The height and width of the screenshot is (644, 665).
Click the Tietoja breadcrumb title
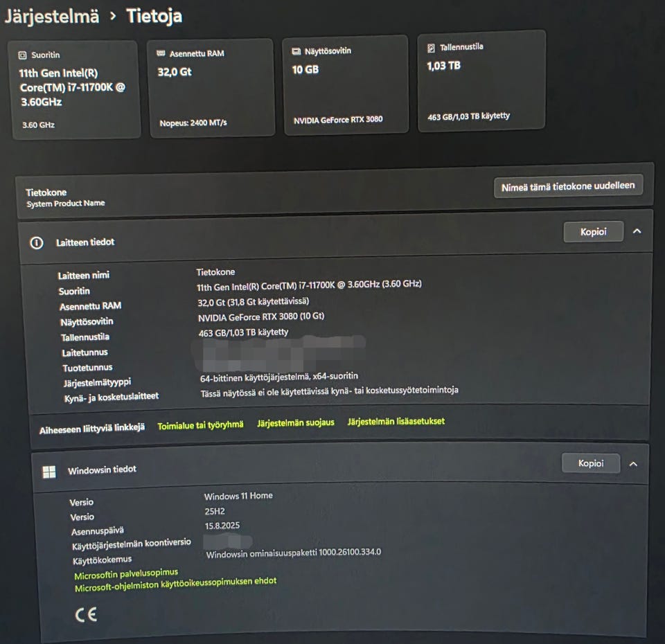[154, 16]
